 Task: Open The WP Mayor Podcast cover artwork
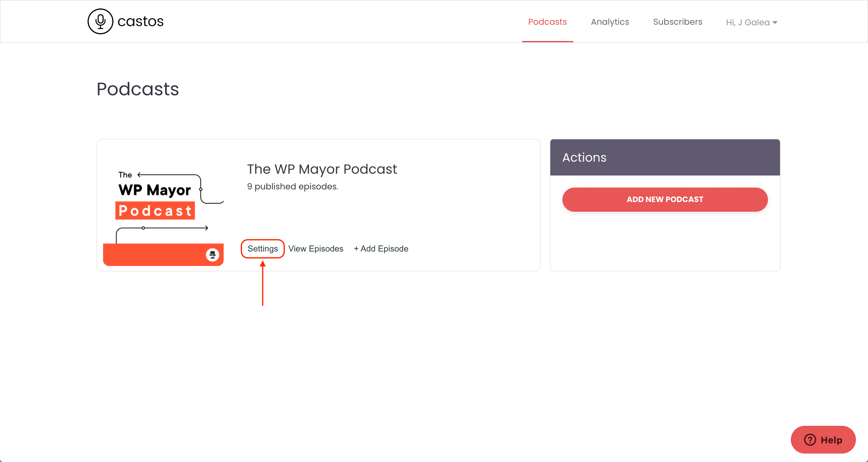tap(163, 205)
